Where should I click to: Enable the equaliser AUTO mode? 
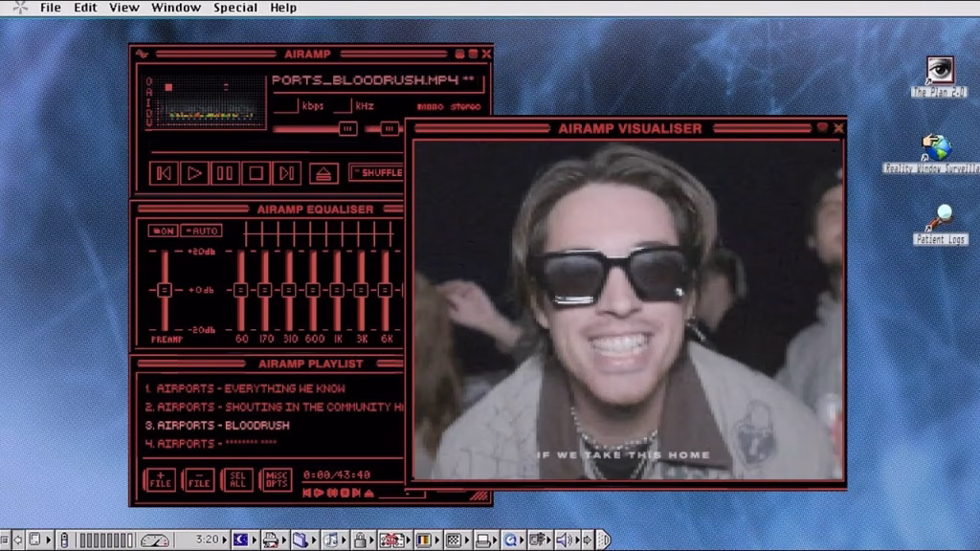click(x=201, y=231)
